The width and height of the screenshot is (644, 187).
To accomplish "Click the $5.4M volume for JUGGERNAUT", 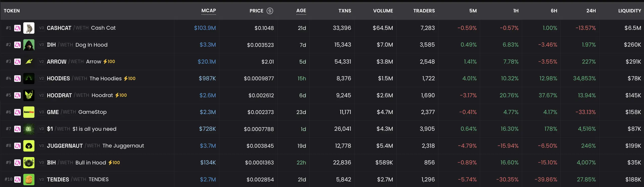I will [385, 146].
